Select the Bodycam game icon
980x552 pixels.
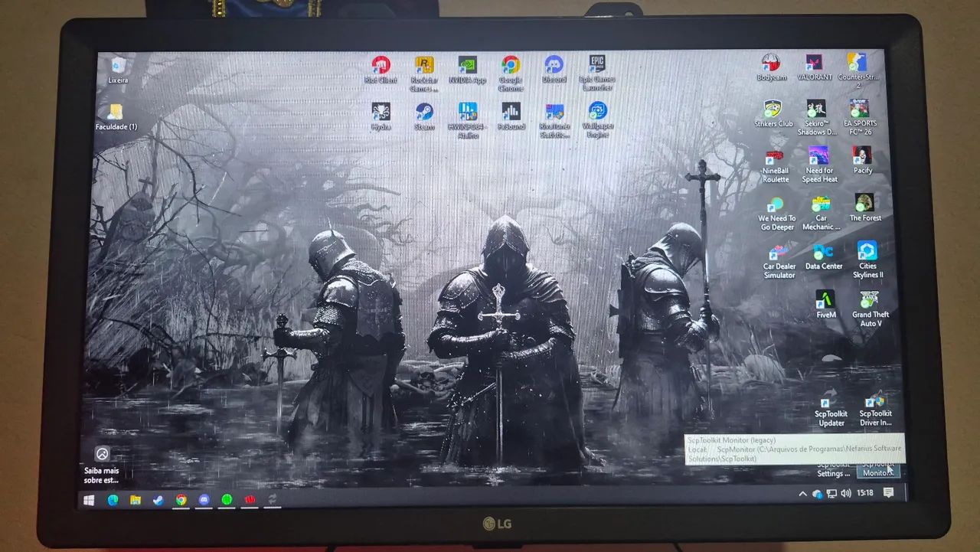[771, 67]
